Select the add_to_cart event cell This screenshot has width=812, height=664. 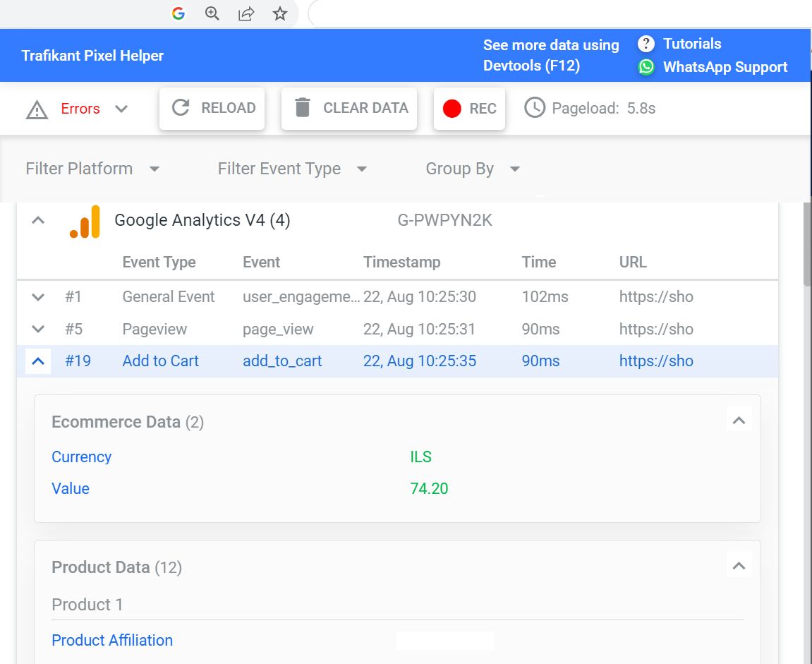(x=282, y=361)
